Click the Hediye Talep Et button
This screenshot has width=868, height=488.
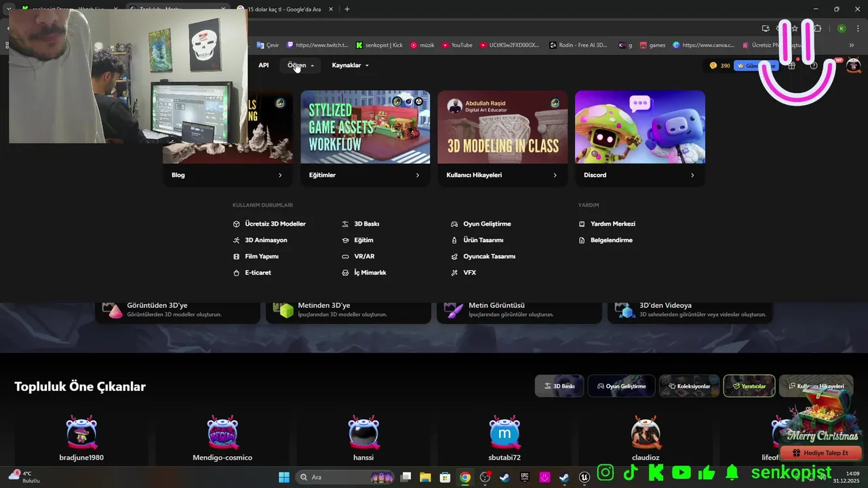pos(821,453)
